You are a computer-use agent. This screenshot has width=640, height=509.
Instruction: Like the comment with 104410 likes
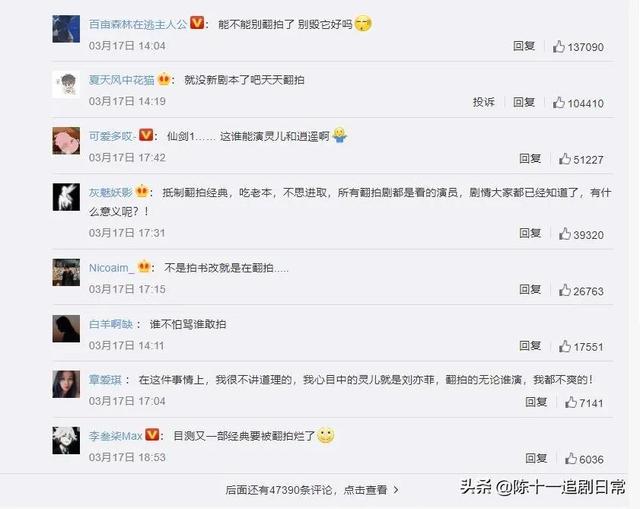578,103
